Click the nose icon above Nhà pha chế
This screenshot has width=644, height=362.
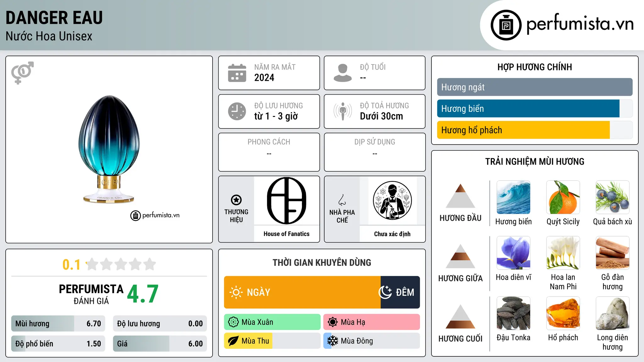(342, 200)
